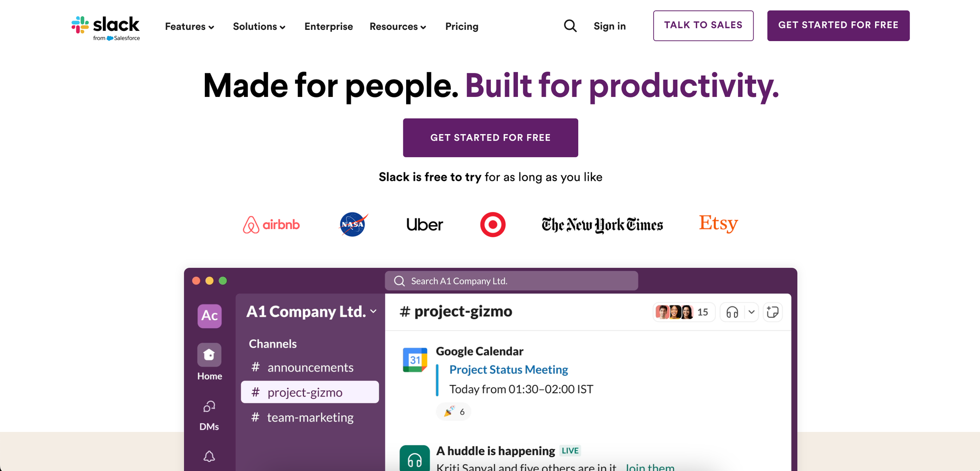Image resolution: width=980 pixels, height=471 pixels.
Task: Expand the huddle options chevron
Action: (751, 312)
